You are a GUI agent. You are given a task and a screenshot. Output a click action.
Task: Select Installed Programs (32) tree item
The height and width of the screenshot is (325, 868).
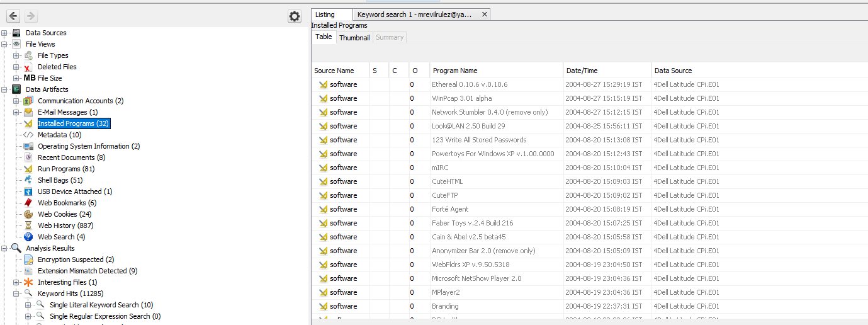tap(74, 123)
